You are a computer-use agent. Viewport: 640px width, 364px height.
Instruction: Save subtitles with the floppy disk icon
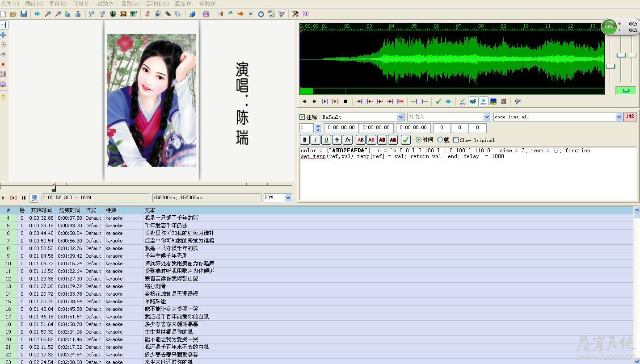point(24,14)
